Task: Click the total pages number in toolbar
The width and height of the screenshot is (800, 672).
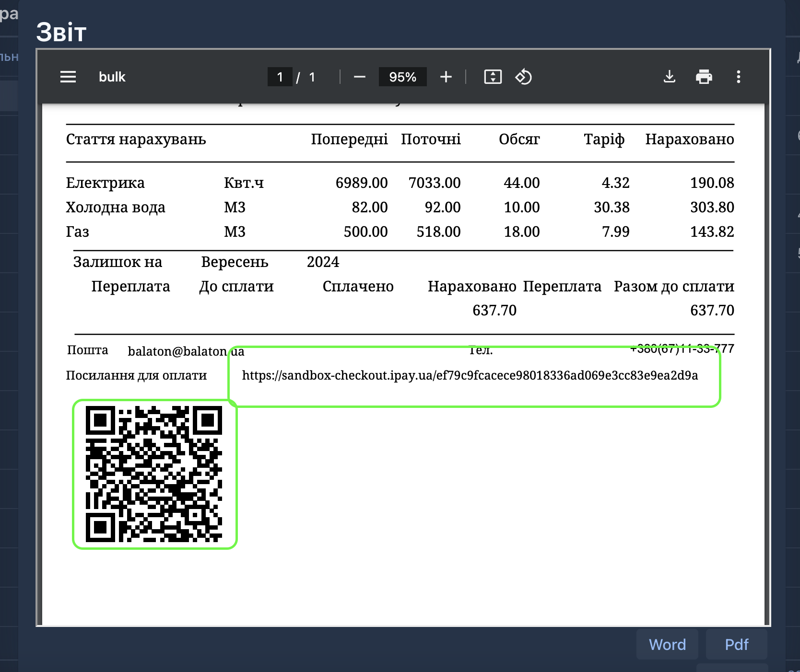Action: [312, 77]
